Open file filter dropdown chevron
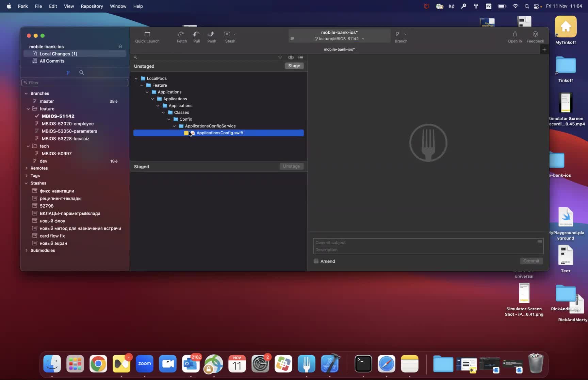 pyautogui.click(x=280, y=57)
